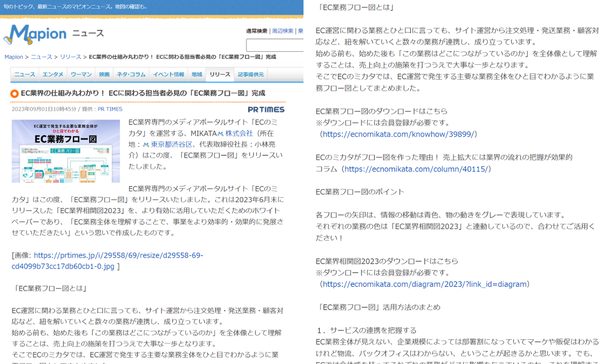607x364 pixels.
Task: Open the ウーマン tab
Action: tap(81, 75)
